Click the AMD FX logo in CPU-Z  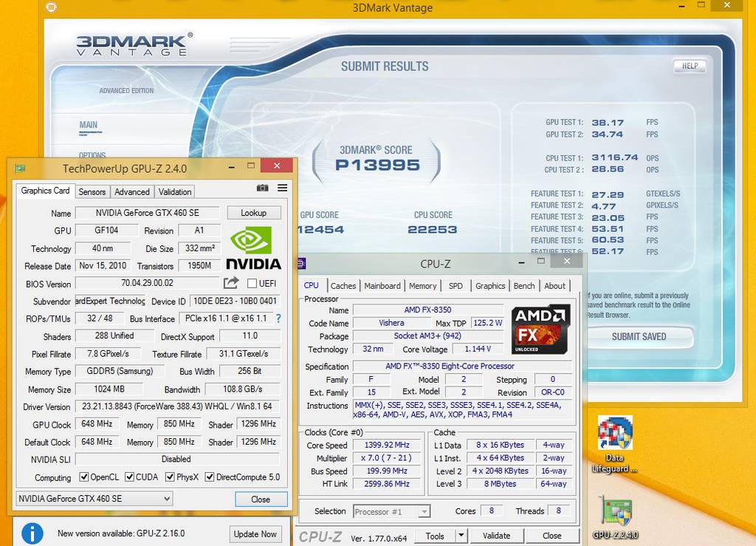[x=540, y=329]
